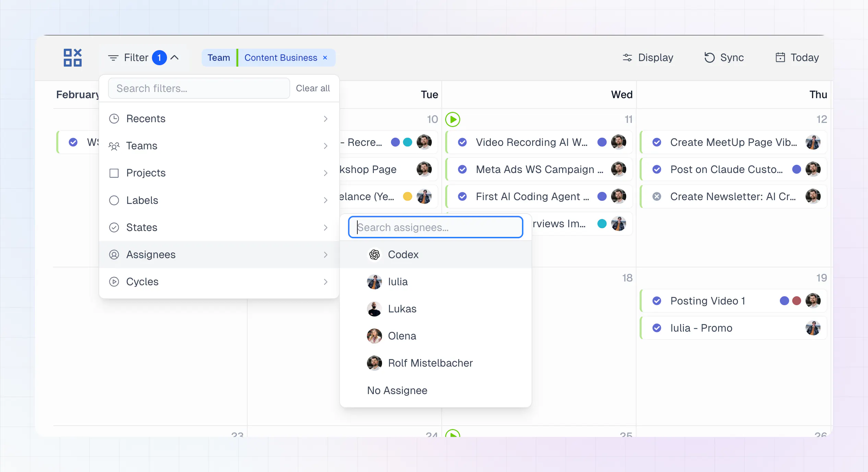
Task: Click the States check-circle icon
Action: pos(114,227)
